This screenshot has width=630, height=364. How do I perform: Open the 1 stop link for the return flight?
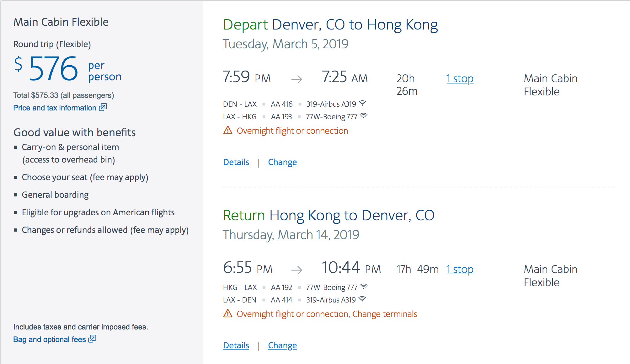tap(460, 269)
